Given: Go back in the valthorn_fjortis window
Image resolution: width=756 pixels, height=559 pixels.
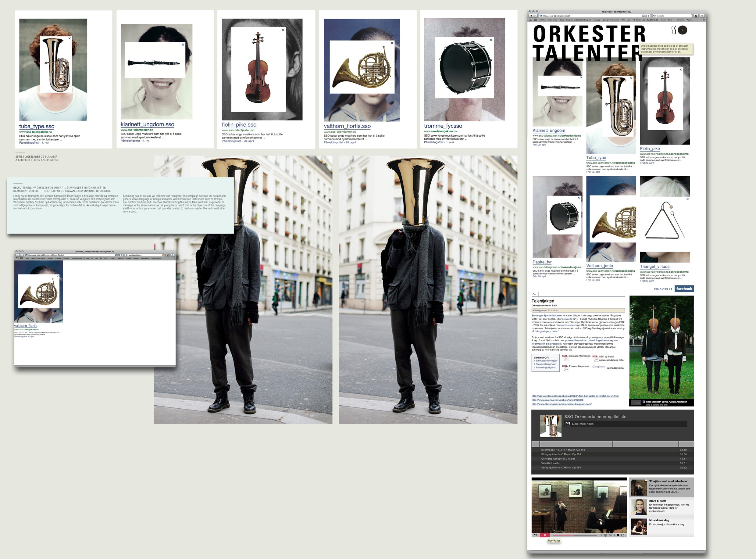Looking at the screenshot, I should (18, 255).
